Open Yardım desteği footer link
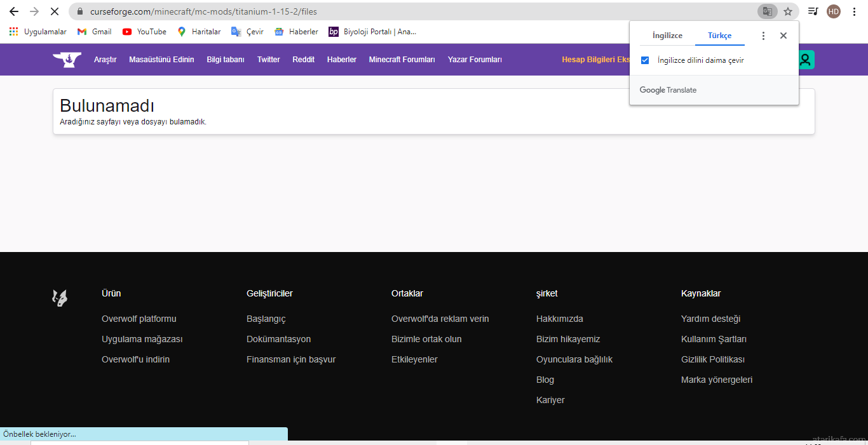 (711, 319)
